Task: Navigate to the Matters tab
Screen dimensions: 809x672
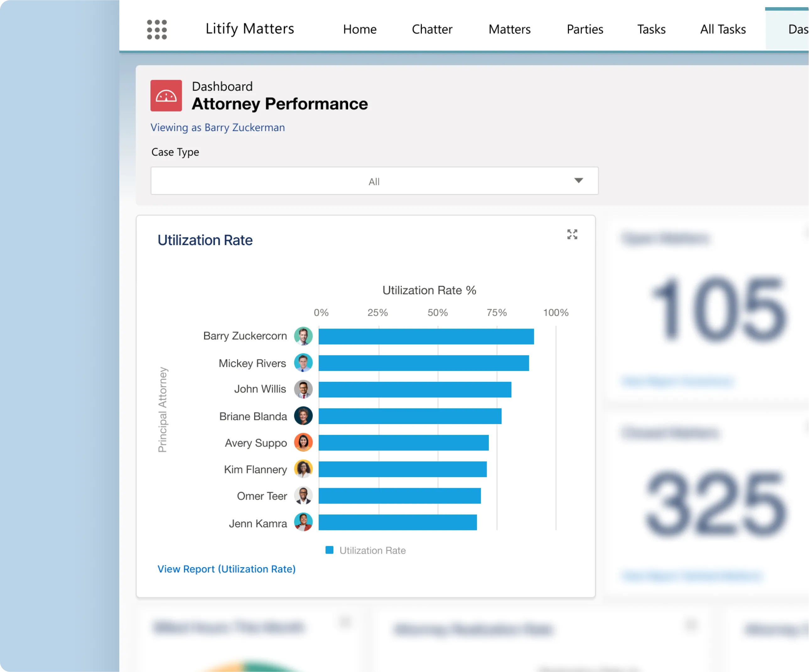Action: click(509, 29)
